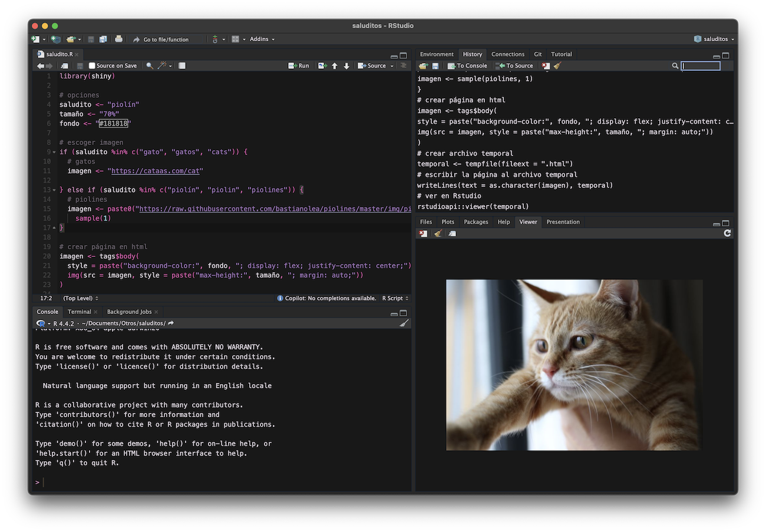Expand the Addins dropdown
This screenshot has width=766, height=532.
coord(262,39)
